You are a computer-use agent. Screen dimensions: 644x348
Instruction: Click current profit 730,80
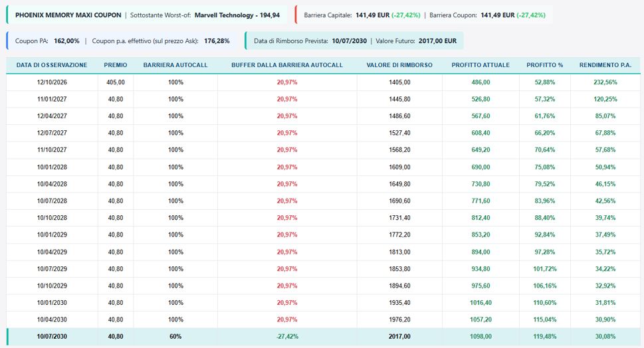(481, 184)
